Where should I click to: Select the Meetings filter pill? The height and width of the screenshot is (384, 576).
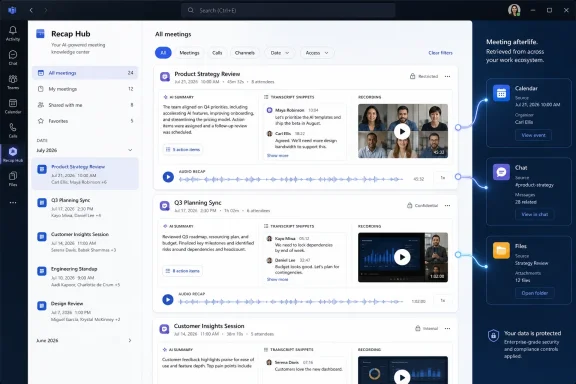(189, 53)
